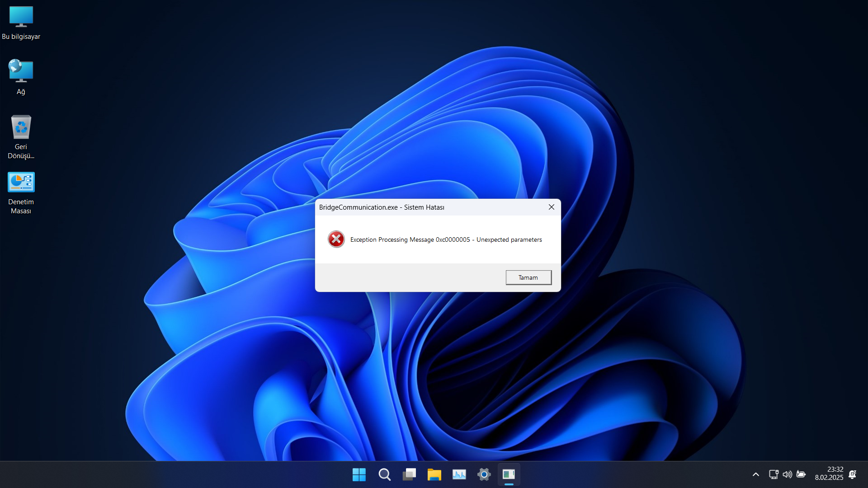Open the Windows Start menu
This screenshot has height=488, width=868.
point(359,474)
